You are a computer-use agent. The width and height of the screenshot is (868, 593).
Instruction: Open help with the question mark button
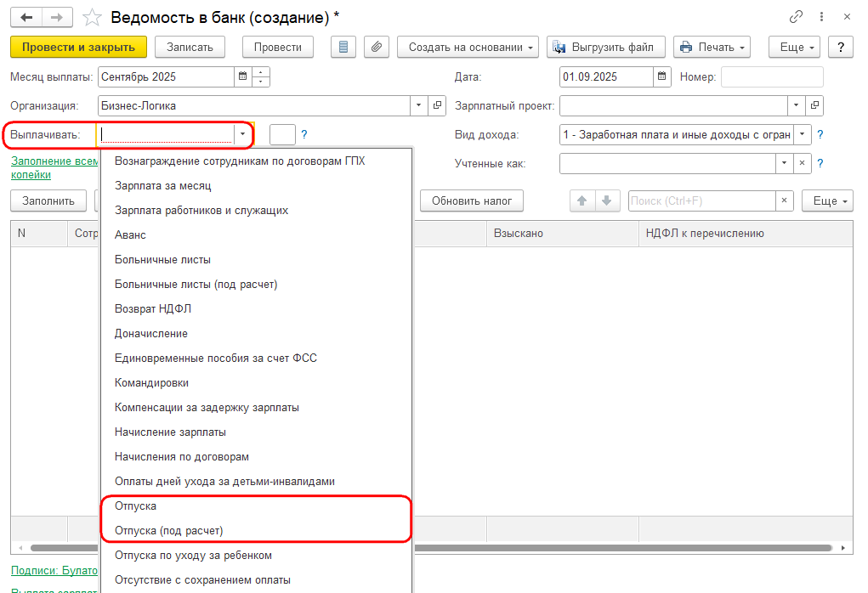pos(841,47)
